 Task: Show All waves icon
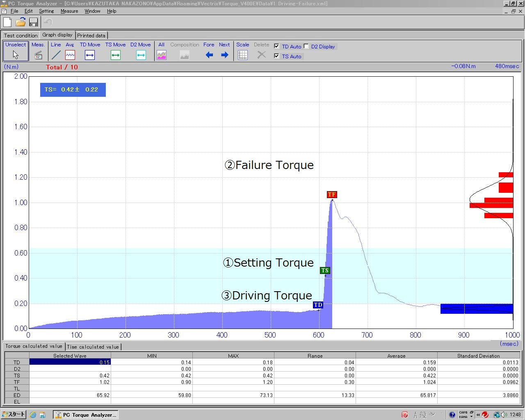(x=162, y=51)
